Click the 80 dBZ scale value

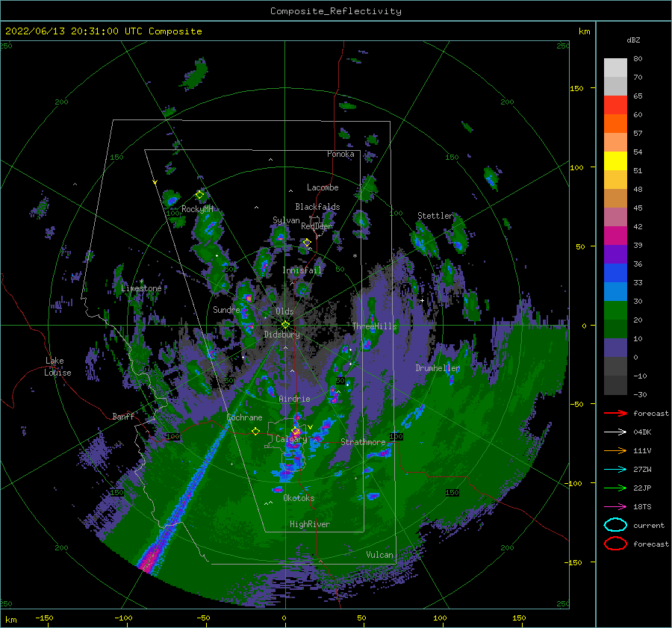[x=638, y=58]
